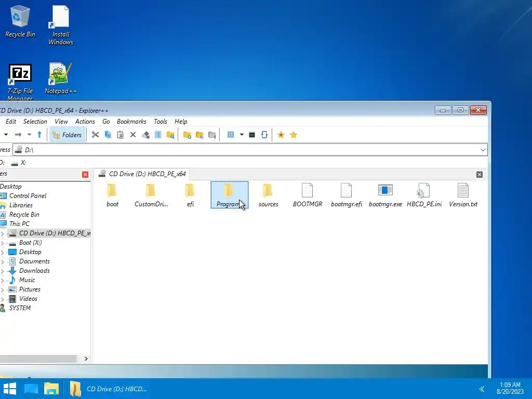Select the sources folder
The height and width of the screenshot is (399, 532).
(x=268, y=195)
